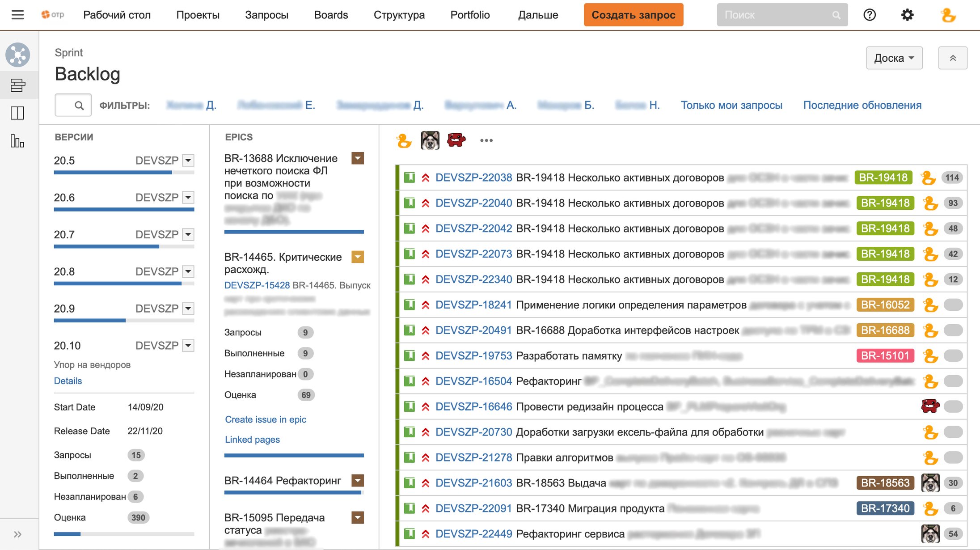The image size is (980, 550).
Task: Click the husky assignee avatar on DEVSZP-22449
Action: pos(930,533)
